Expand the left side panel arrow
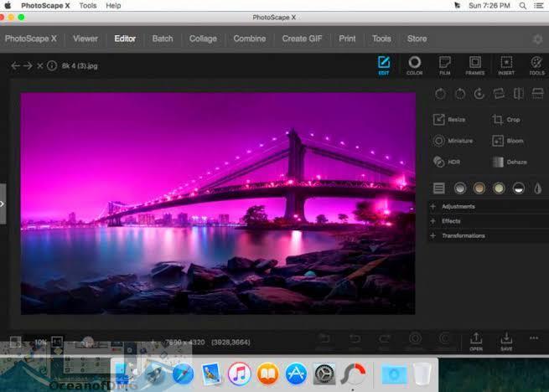Screen dimensions: 549x392 click(x=3, y=204)
